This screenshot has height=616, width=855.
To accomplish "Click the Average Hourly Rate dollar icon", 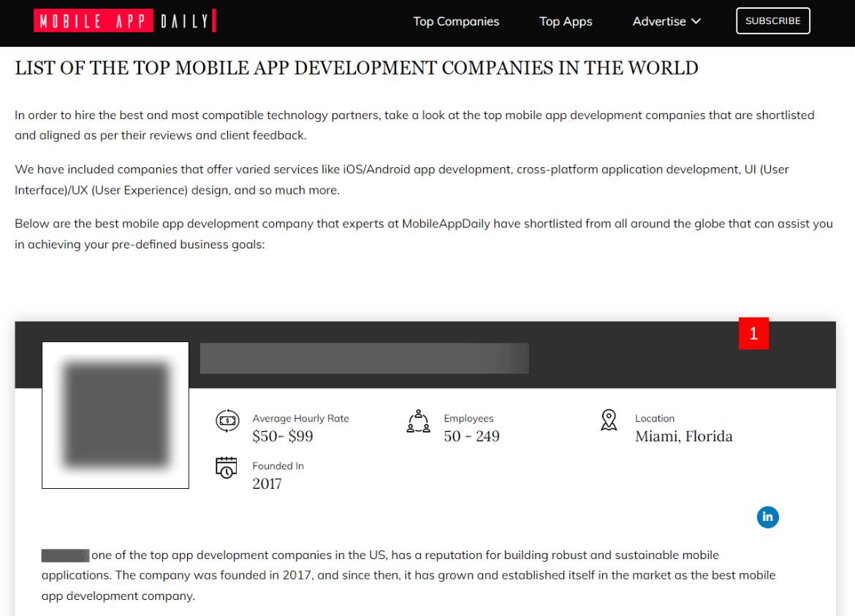I will (x=227, y=421).
